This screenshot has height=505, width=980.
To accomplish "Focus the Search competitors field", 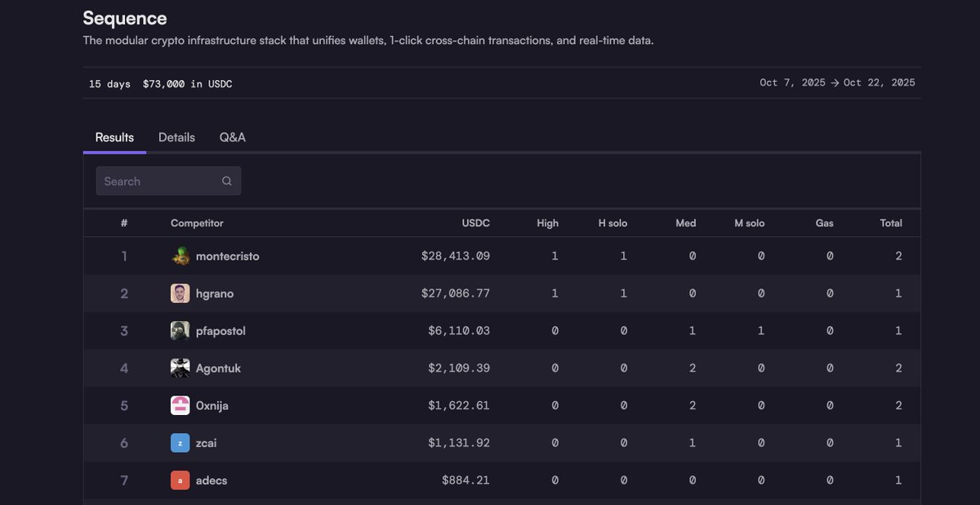I will tap(168, 181).
